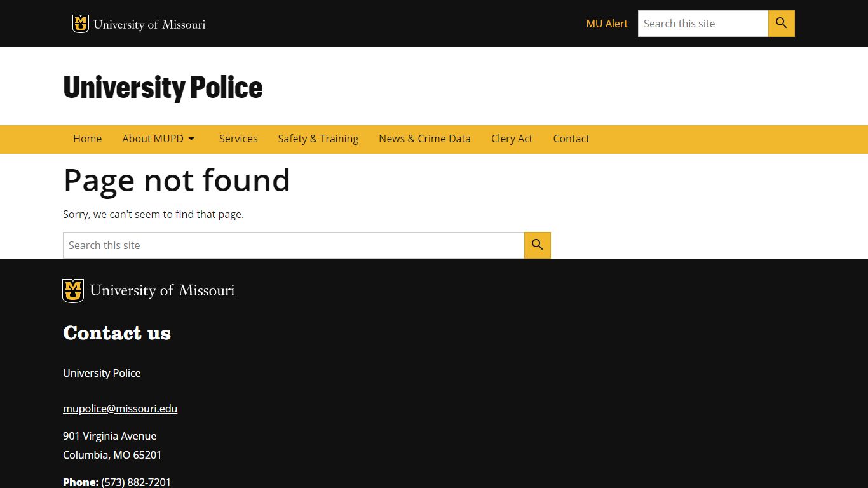Click the University Police footer text
The height and width of the screenshot is (488, 868).
point(102,373)
